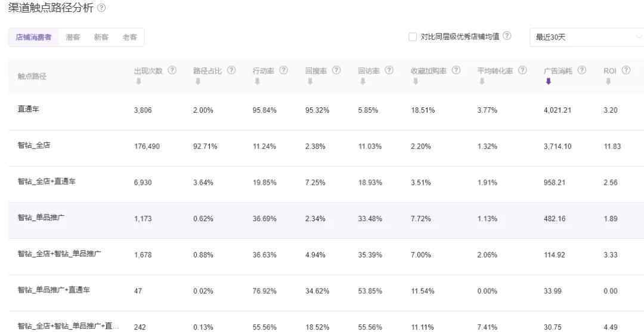Viewport: 644px width, 332px height.
Task: Switch to 新客 tab
Action: [x=101, y=37]
